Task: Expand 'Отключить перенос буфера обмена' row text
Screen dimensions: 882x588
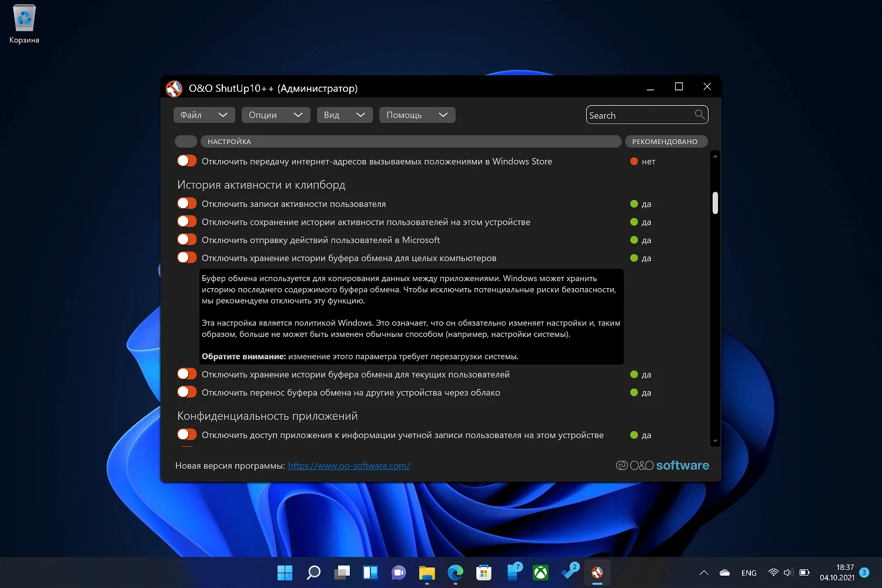Action: click(350, 393)
